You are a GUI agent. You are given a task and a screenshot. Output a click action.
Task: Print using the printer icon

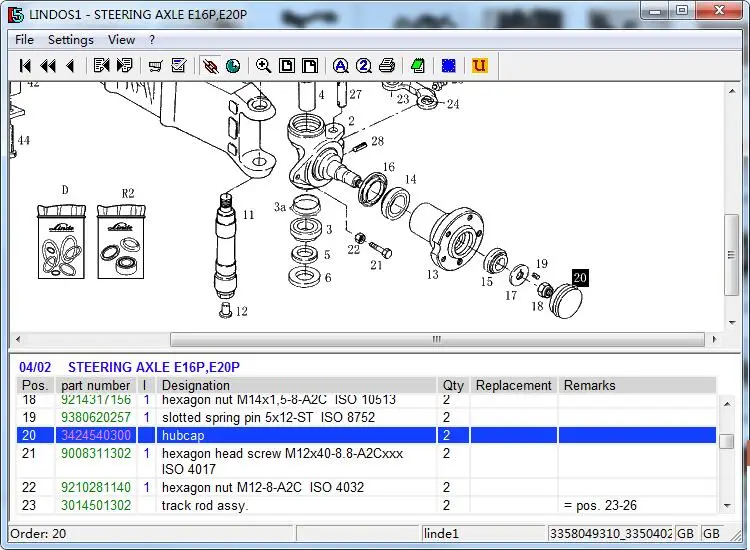[x=387, y=66]
